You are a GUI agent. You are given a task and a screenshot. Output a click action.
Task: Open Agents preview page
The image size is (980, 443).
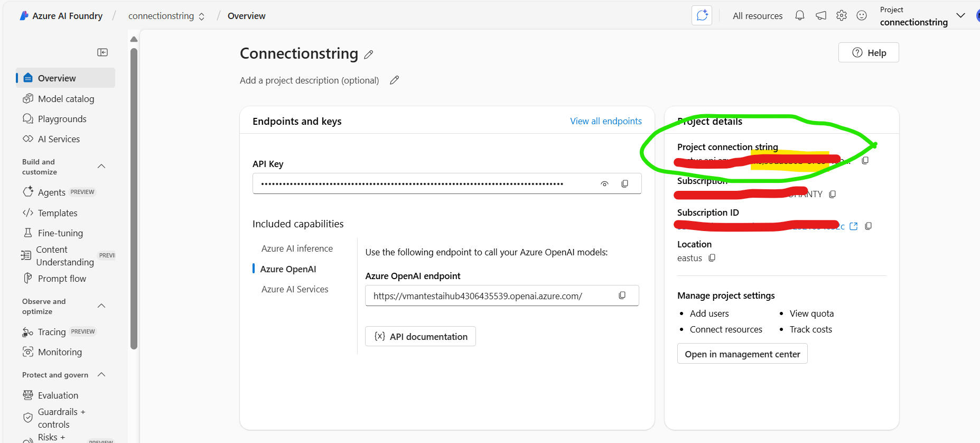[66, 192]
